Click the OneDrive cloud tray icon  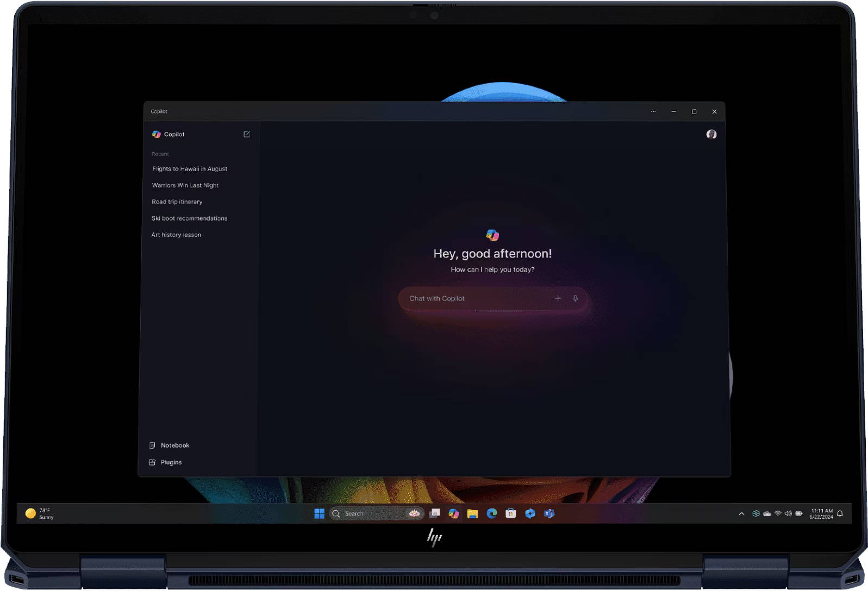tap(767, 513)
